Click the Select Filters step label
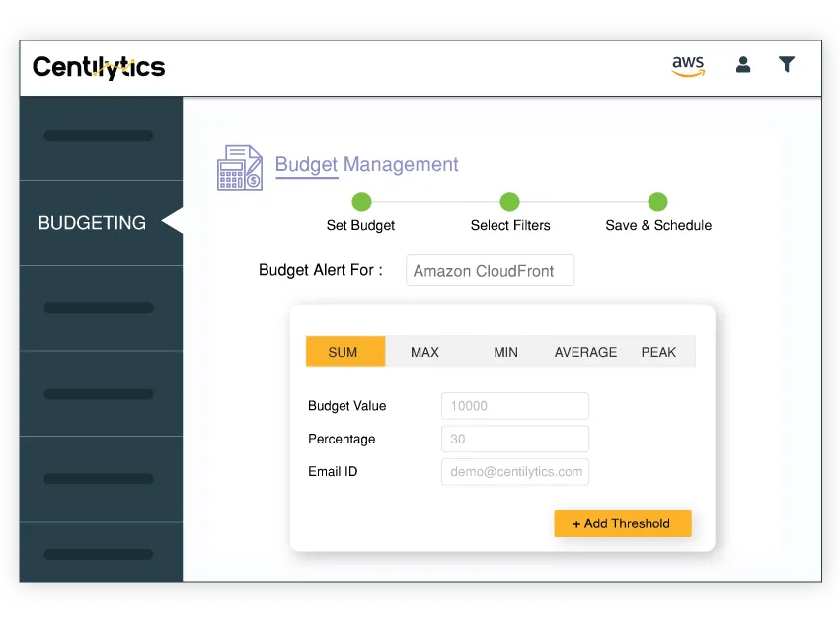The image size is (840, 644). point(510,226)
